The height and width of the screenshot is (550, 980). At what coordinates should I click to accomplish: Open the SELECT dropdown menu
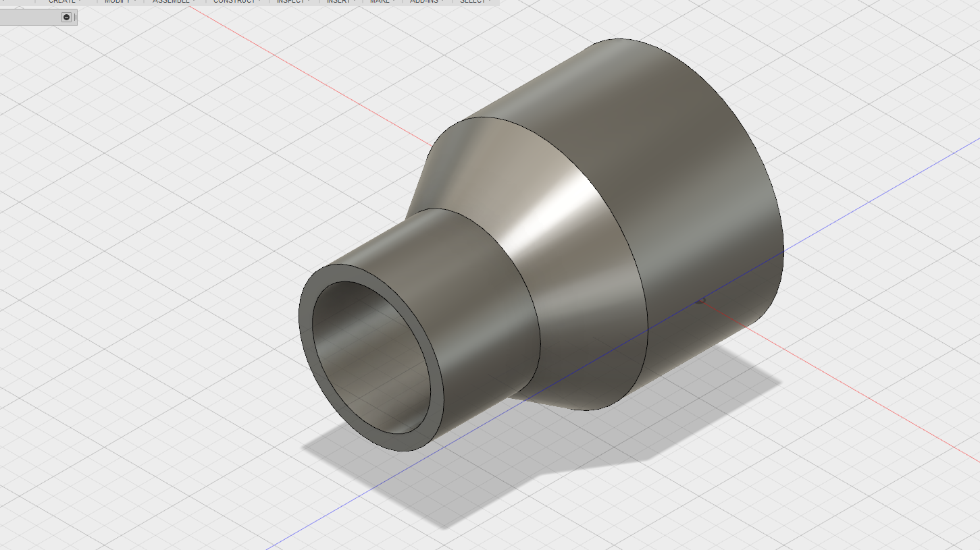(x=474, y=2)
